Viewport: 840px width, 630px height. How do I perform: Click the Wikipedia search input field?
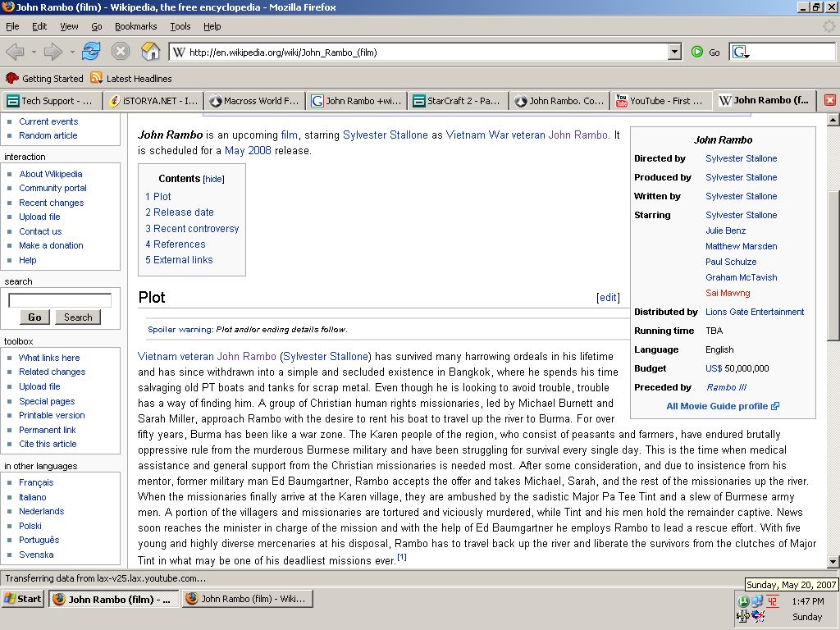[x=60, y=300]
